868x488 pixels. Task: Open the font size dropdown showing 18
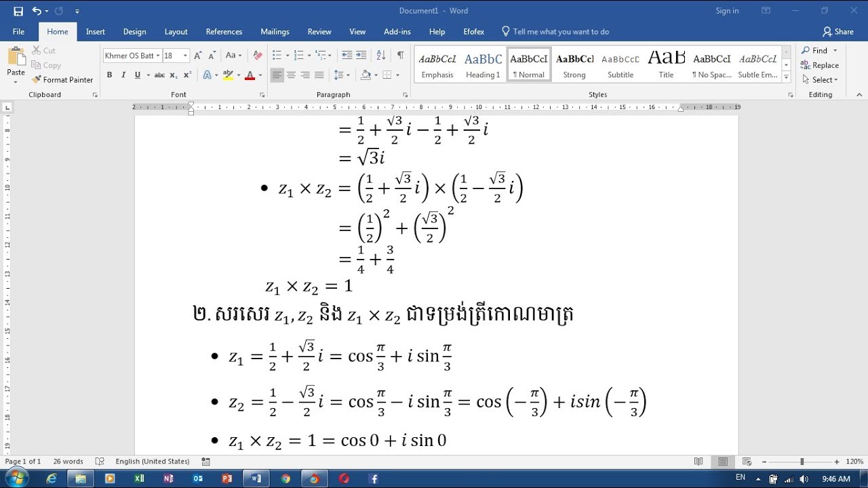[x=185, y=56]
